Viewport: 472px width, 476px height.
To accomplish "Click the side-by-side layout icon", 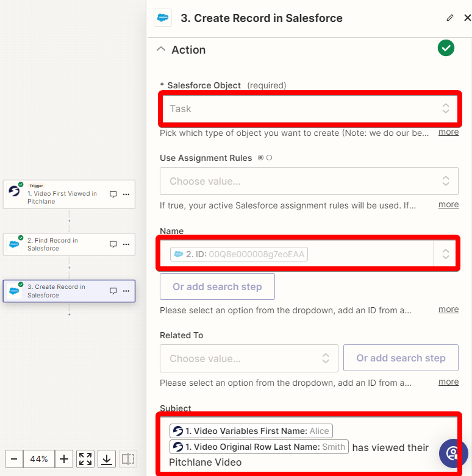I will 128,459.
